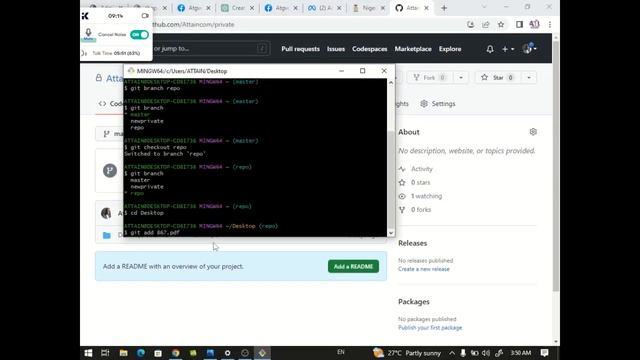
Task: Expand the plus create-new dropdown
Action: [508, 49]
